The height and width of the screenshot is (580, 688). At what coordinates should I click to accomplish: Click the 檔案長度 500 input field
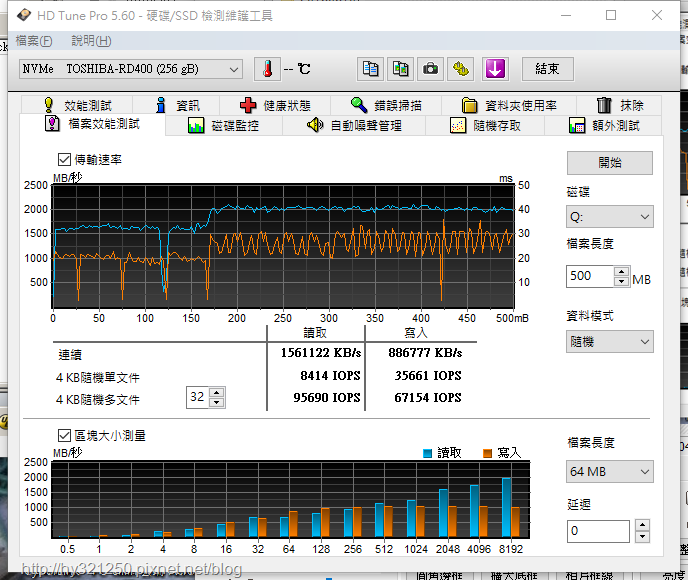590,276
